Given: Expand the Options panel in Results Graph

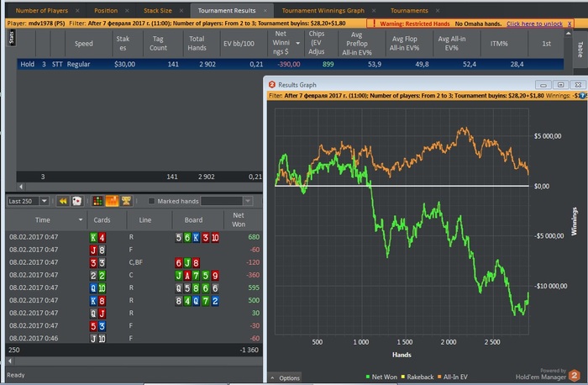Looking at the screenshot, I should click(286, 378).
